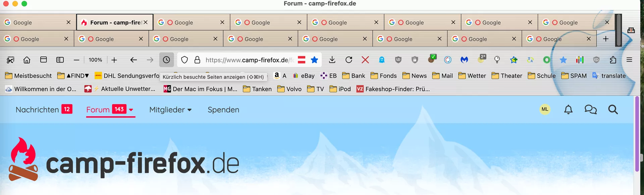The height and width of the screenshot is (195, 644).
Task: Open the weather extension showing 2°
Action: [482, 59]
